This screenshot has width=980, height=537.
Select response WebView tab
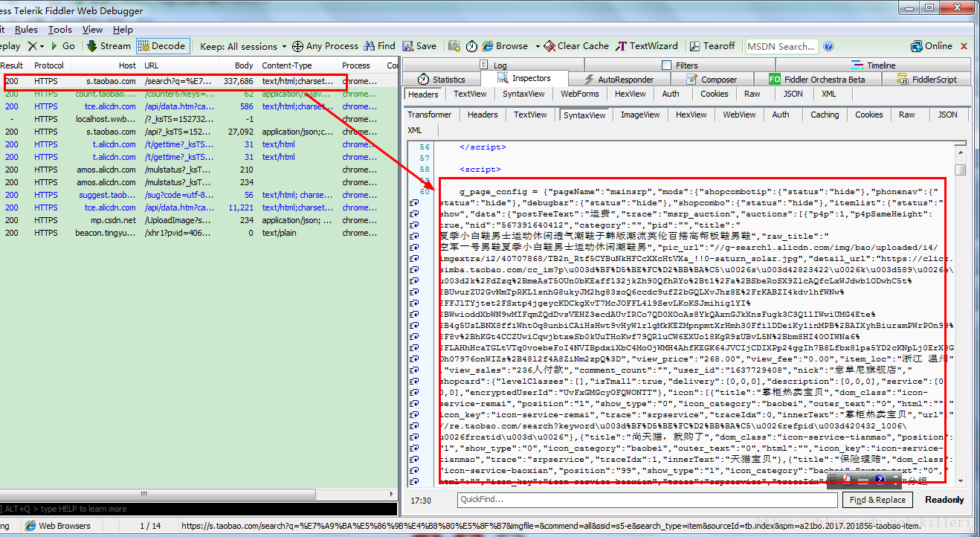(x=739, y=115)
